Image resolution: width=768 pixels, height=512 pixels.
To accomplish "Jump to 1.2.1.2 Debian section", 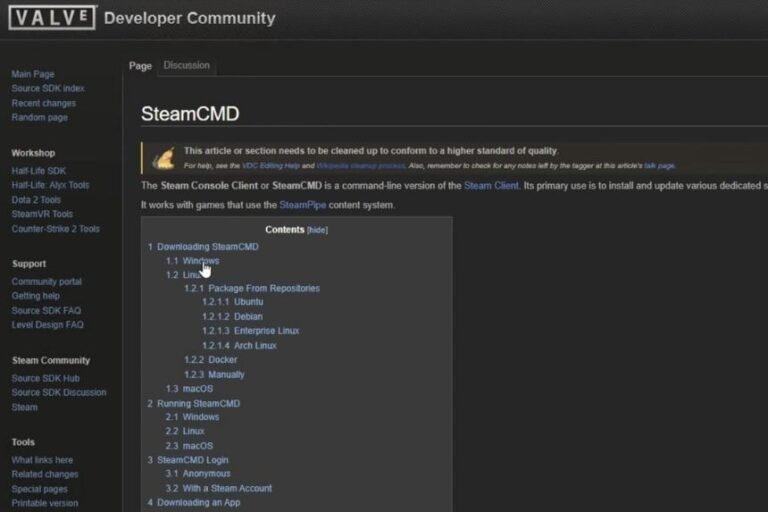I will pyautogui.click(x=232, y=317).
